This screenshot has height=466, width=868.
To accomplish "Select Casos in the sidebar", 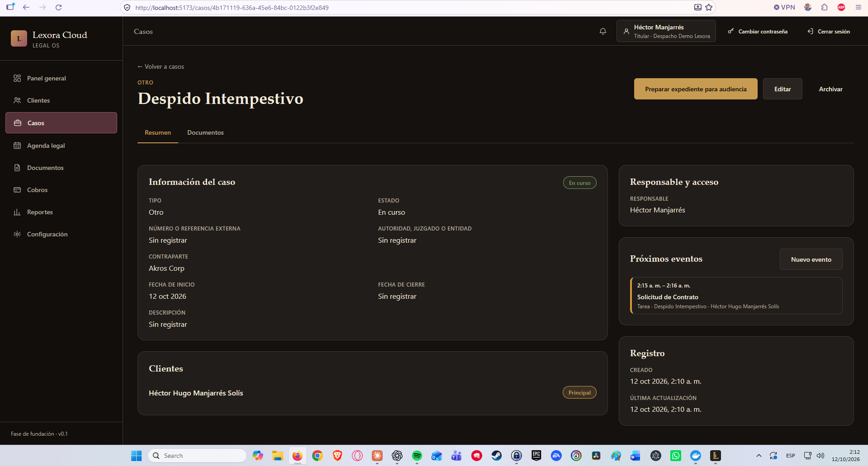I will pos(61,123).
